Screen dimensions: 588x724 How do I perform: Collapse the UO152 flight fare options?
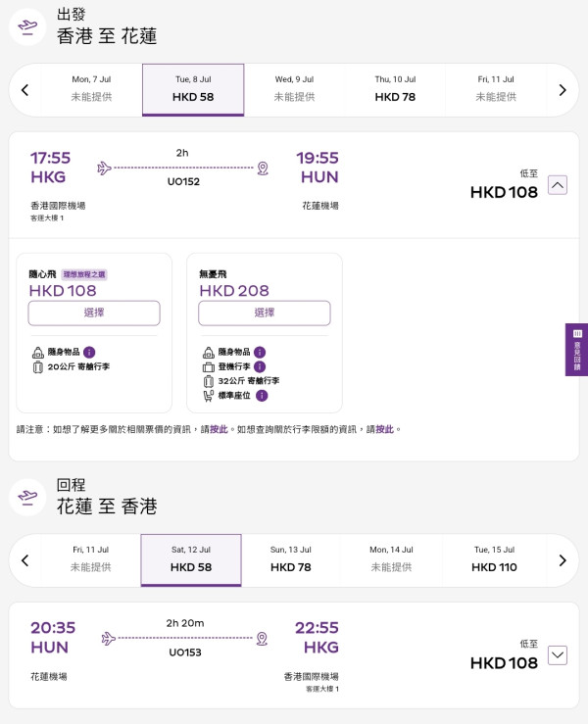558,185
